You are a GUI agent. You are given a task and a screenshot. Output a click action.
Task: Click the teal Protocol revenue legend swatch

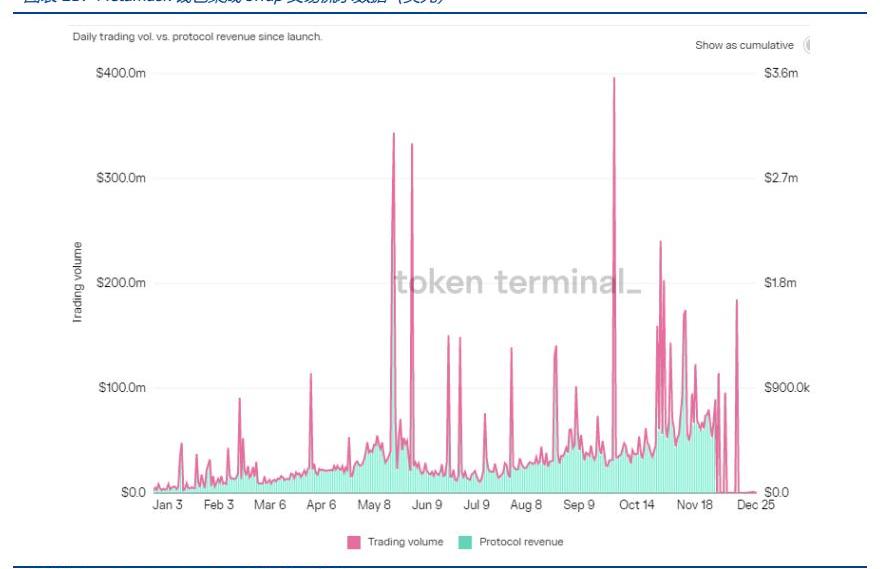pos(465,542)
